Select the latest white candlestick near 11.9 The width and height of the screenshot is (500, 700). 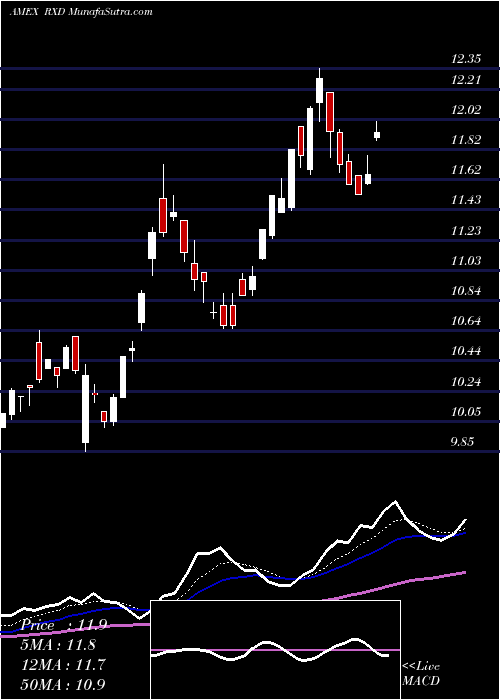click(x=377, y=135)
